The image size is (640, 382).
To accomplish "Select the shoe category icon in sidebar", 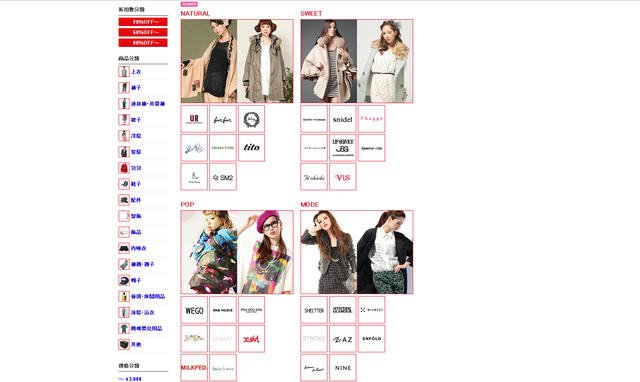I will tap(124, 184).
